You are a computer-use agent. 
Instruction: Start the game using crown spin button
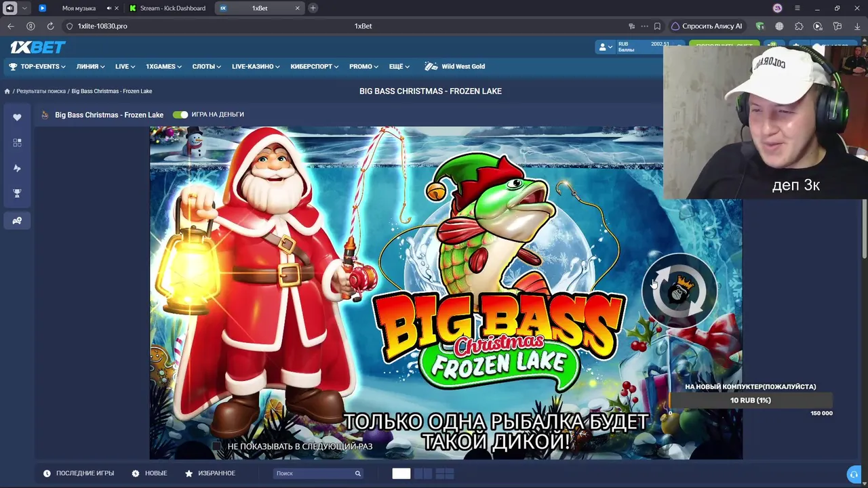click(679, 290)
